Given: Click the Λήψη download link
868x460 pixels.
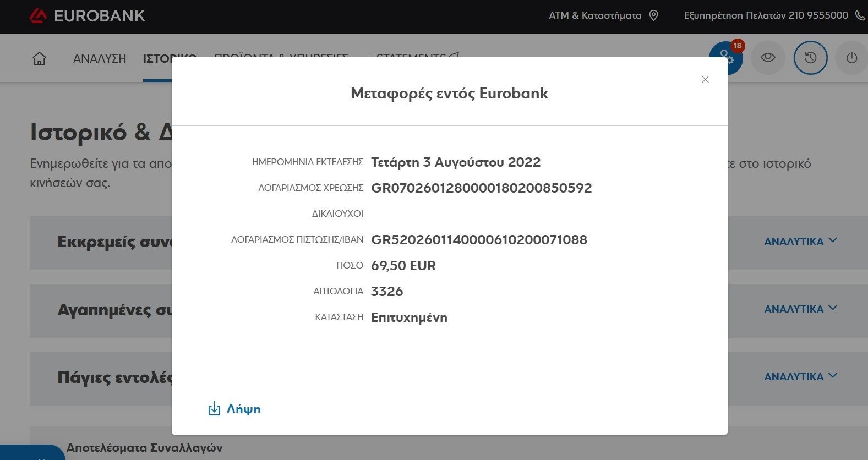Looking at the screenshot, I should (x=244, y=409).
